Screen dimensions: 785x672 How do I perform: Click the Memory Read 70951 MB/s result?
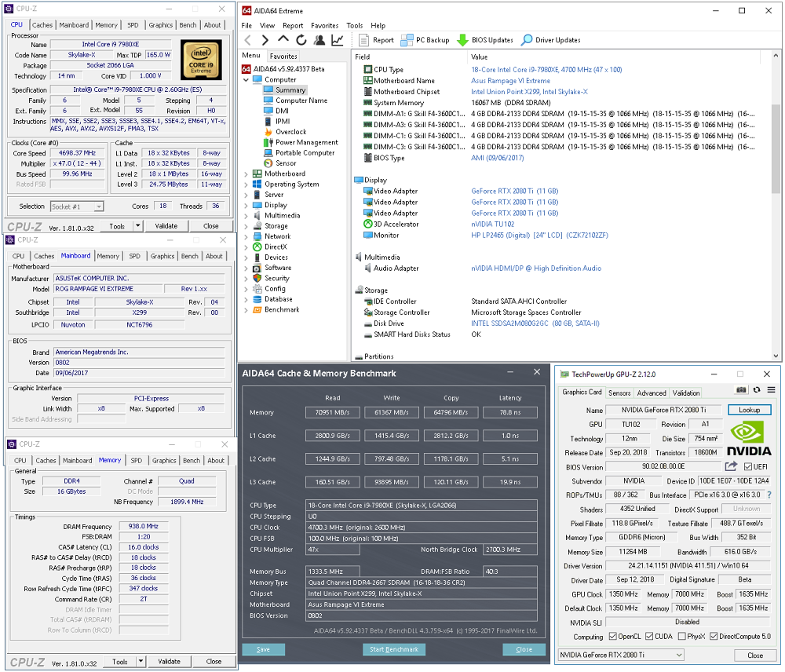coord(332,413)
